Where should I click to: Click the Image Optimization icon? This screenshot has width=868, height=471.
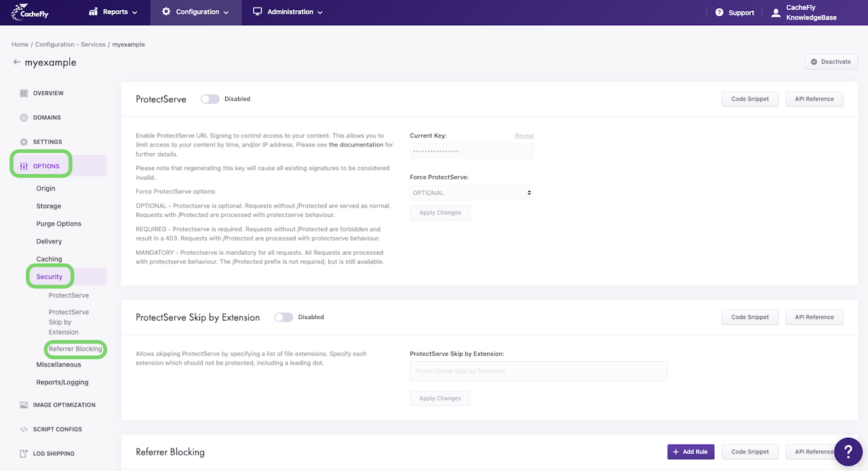(x=24, y=405)
